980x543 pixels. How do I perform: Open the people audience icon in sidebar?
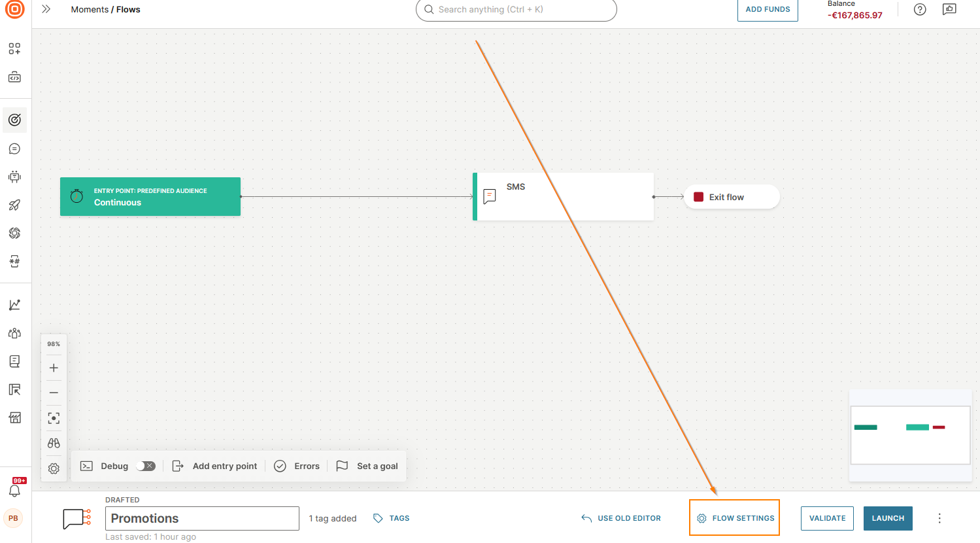(x=14, y=333)
